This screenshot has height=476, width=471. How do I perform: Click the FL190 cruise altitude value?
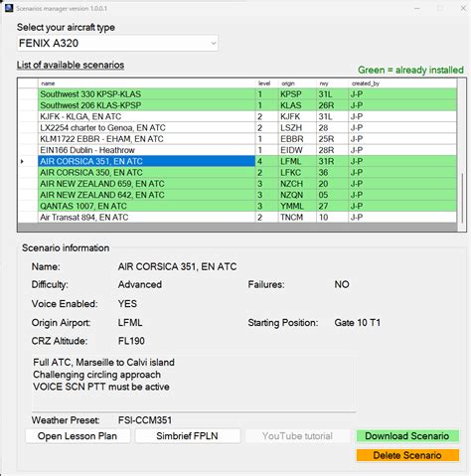[131, 341]
